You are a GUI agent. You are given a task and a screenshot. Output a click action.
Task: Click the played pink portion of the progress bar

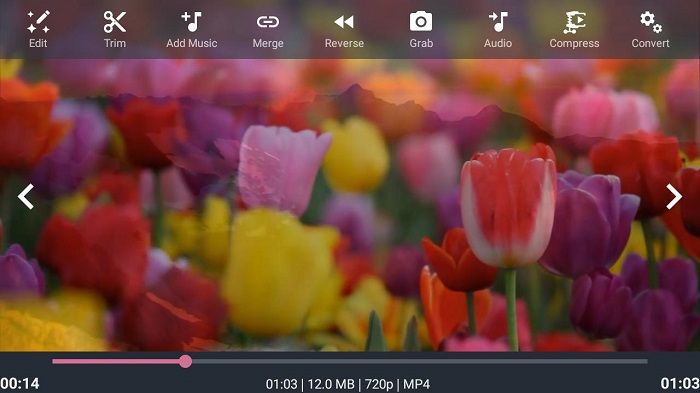[116, 361]
